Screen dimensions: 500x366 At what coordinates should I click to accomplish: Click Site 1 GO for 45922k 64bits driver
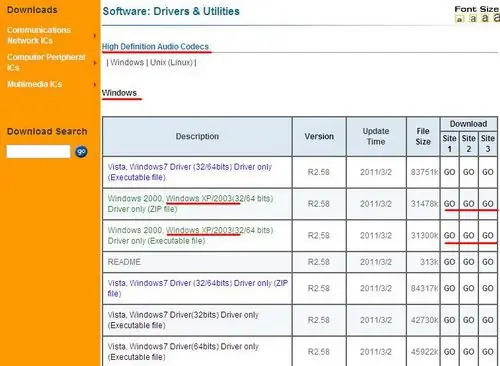[449, 352]
